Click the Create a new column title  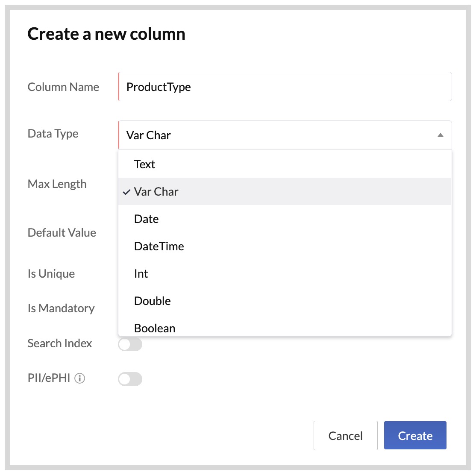coord(106,34)
